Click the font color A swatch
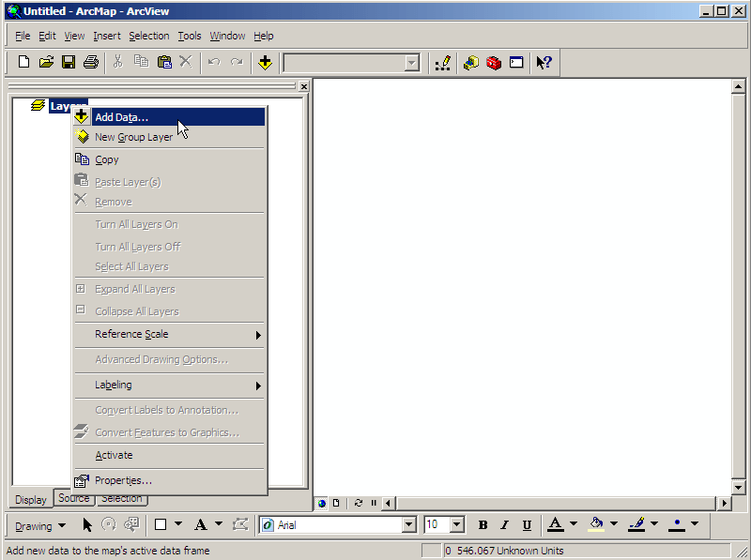751x560 pixels. coord(556,524)
